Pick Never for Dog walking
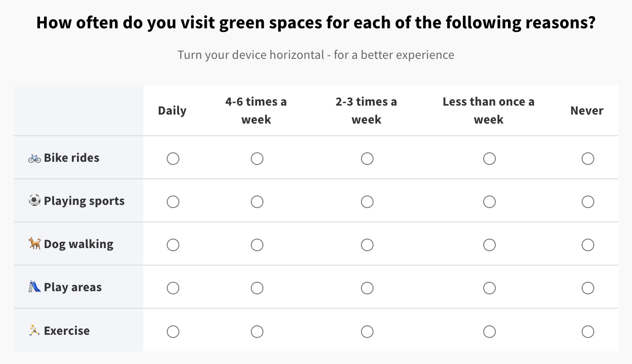This screenshot has height=364, width=632. 588,245
